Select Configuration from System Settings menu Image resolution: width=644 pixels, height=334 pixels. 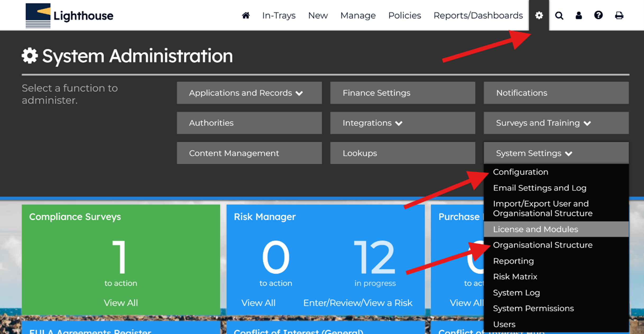[521, 172]
